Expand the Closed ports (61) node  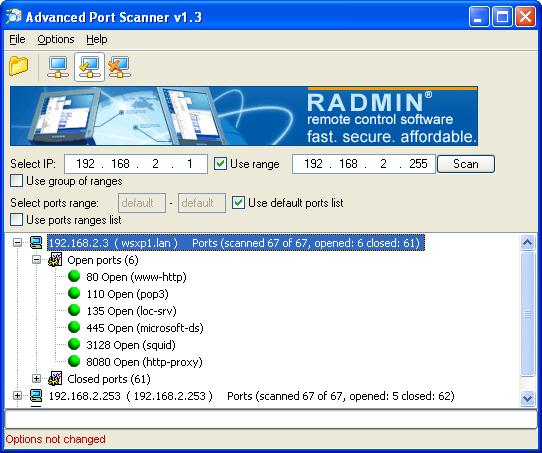pos(36,379)
